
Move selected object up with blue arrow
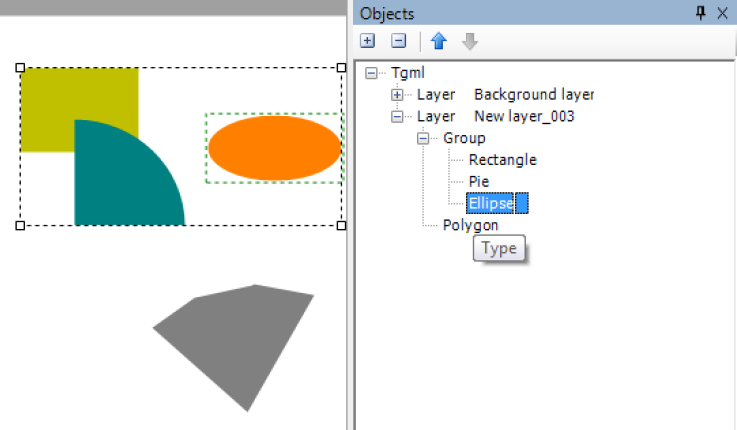[x=439, y=41]
